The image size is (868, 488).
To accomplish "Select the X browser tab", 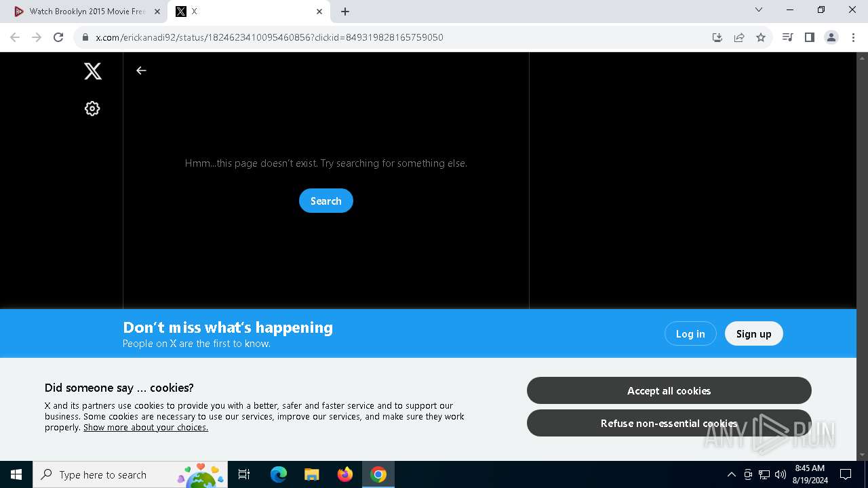I will pos(248,12).
